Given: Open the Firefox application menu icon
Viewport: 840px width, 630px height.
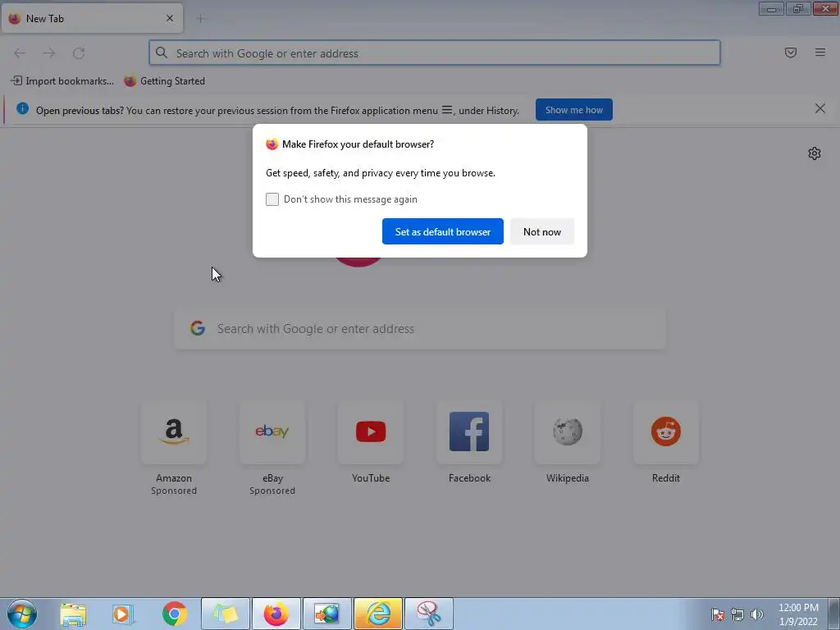Looking at the screenshot, I should pos(819,52).
